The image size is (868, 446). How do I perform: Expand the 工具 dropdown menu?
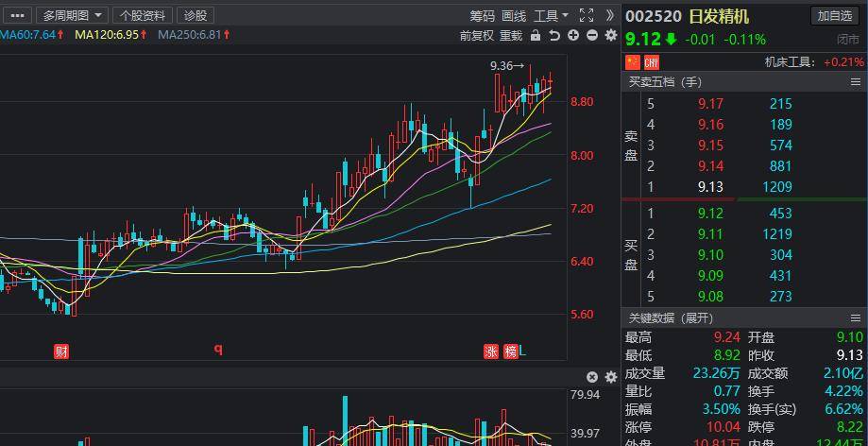click(x=551, y=15)
